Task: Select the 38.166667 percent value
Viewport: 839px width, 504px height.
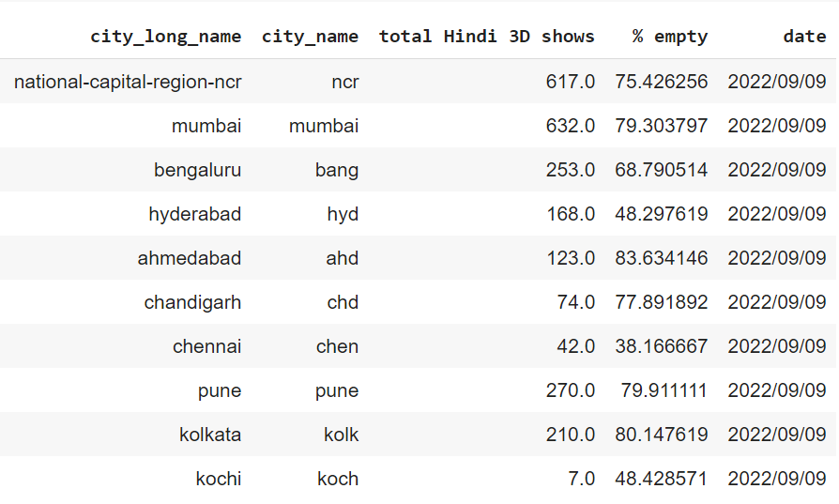Action: pos(662,346)
